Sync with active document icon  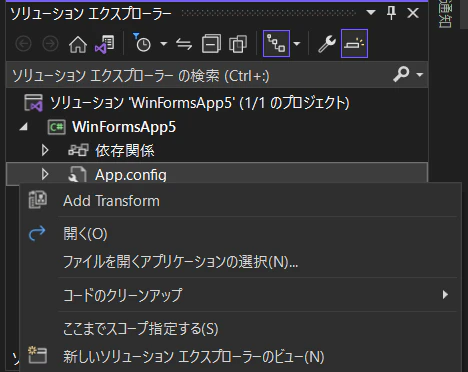(x=184, y=44)
